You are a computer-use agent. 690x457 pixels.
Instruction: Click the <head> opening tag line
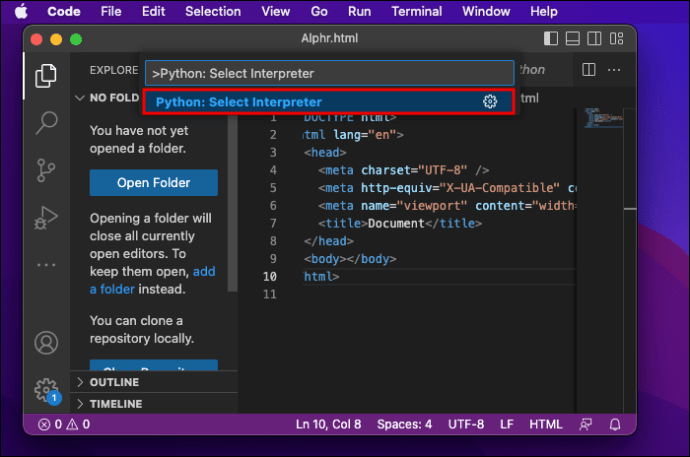tap(325, 153)
